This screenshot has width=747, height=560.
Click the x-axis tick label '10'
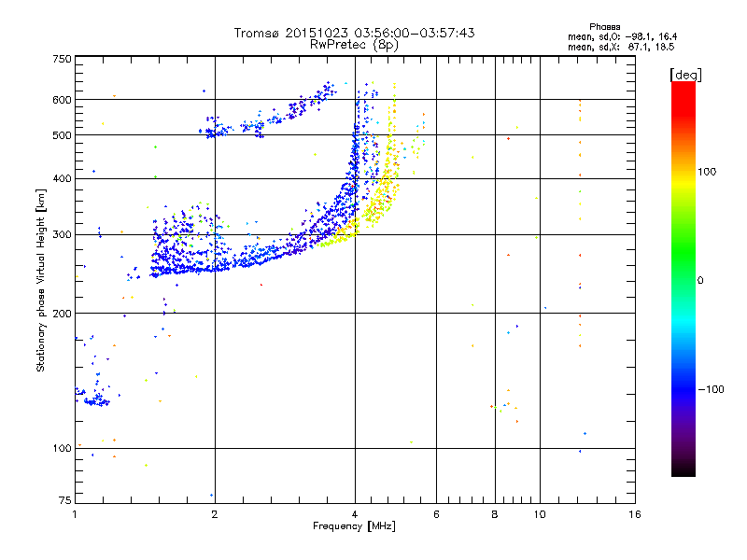(x=540, y=514)
